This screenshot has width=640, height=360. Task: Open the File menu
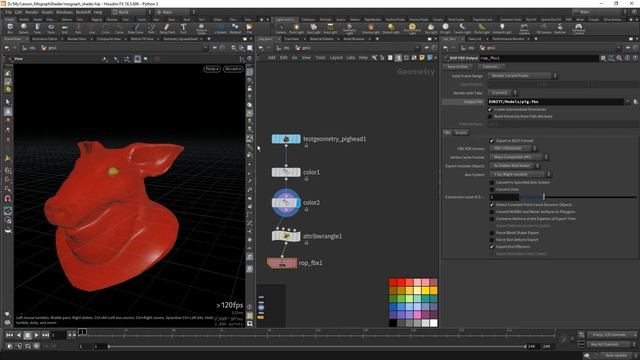8,12
